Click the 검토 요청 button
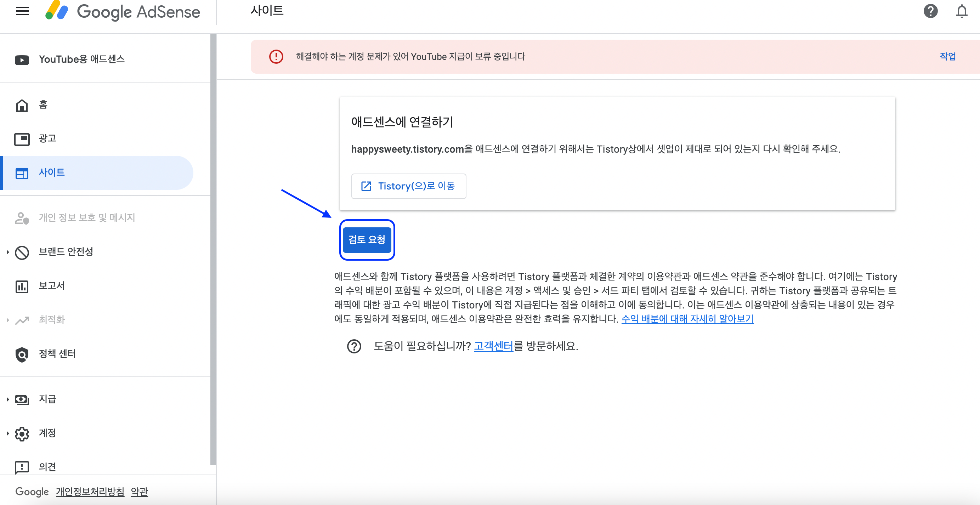Viewport: 980px width, 505px height. [367, 239]
